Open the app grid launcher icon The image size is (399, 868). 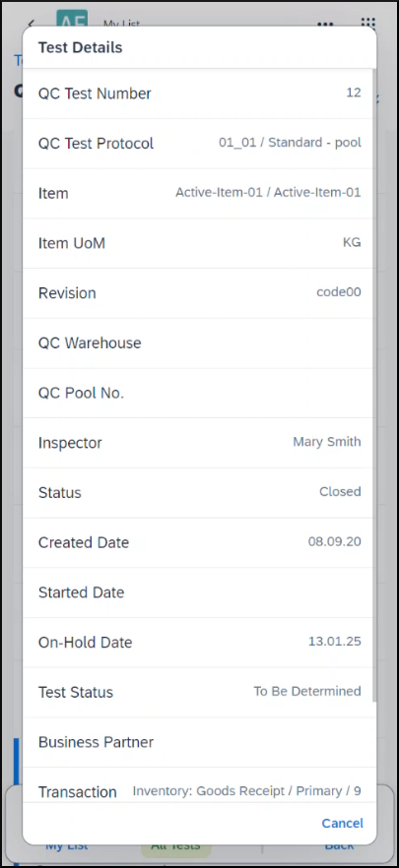pos(368,23)
